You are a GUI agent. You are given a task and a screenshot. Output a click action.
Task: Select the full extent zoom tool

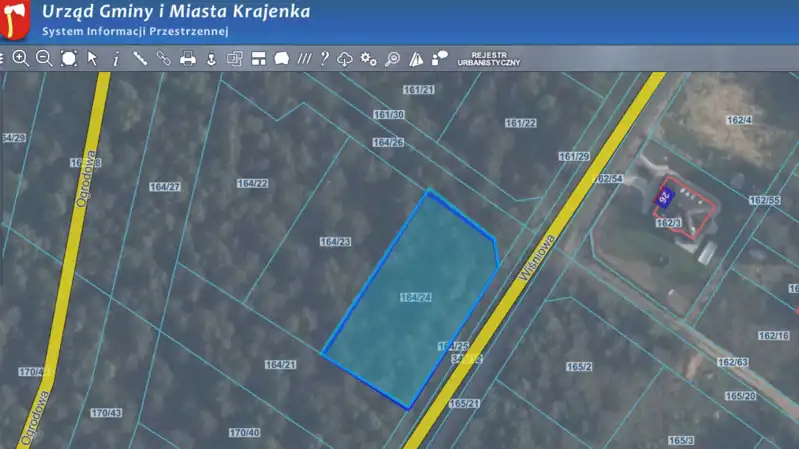pos(68,59)
